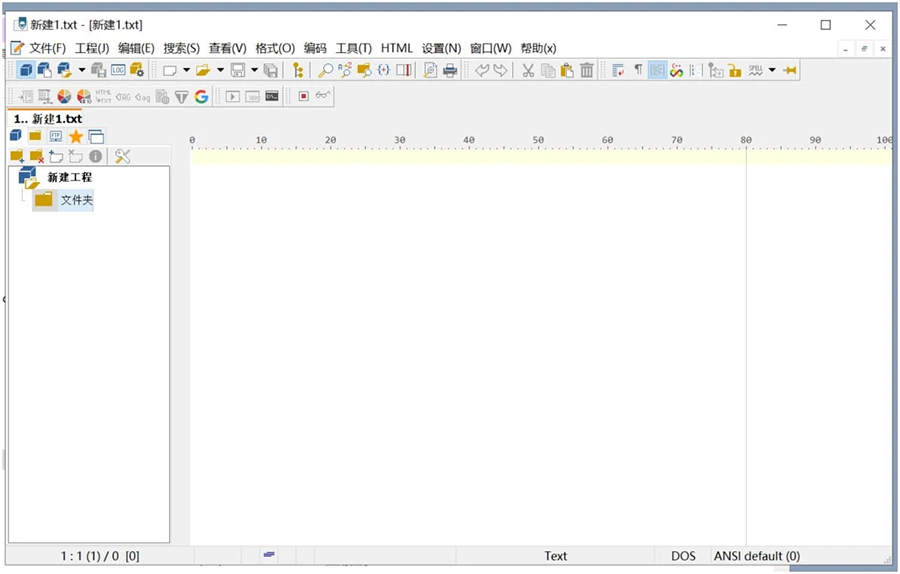This screenshot has height=574, width=900.
Task: Switch to the 新建1.txt document tab
Action: (x=48, y=119)
